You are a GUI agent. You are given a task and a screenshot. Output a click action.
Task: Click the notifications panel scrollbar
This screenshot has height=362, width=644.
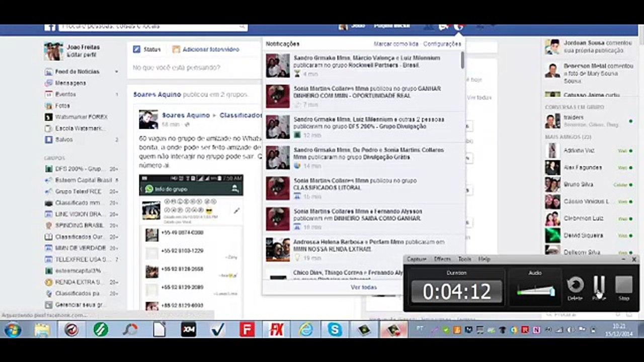462,60
